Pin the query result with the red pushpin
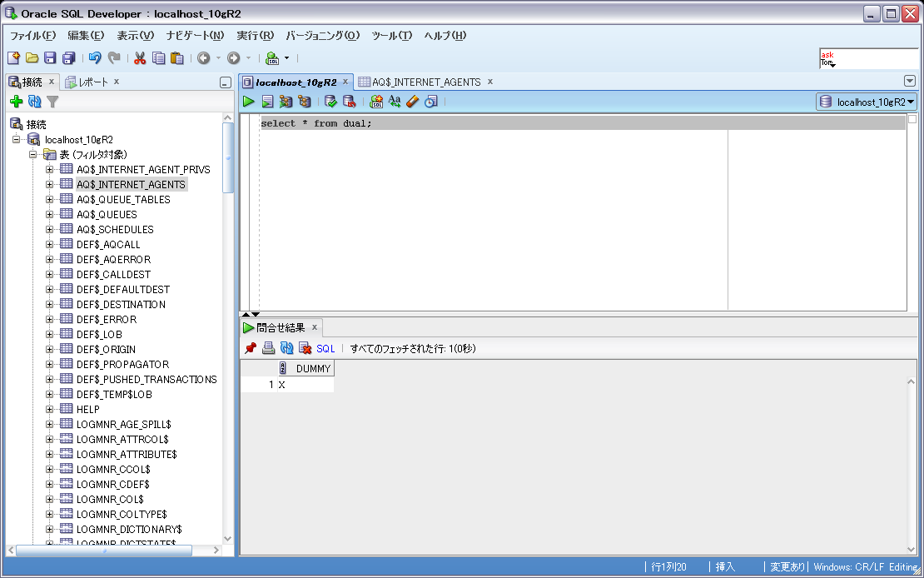 click(251, 349)
